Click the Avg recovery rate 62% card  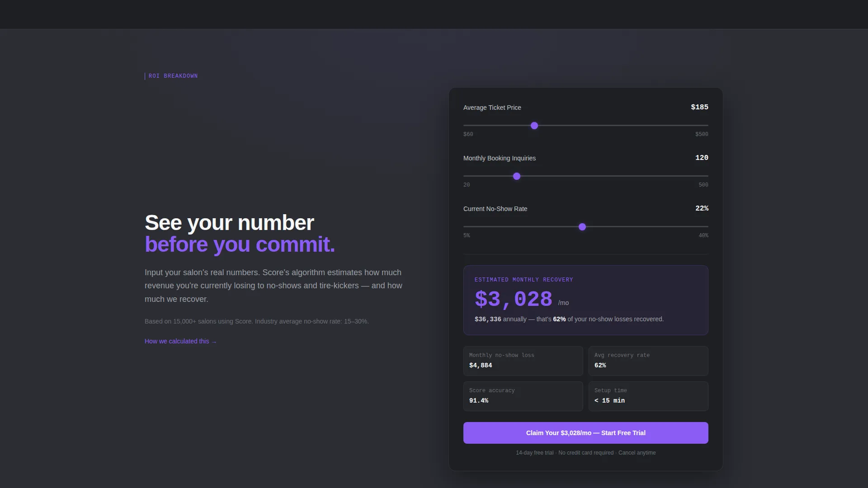tap(648, 361)
